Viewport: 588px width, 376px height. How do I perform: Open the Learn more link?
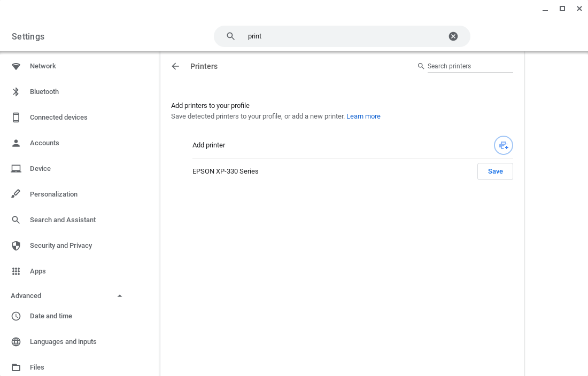tap(363, 116)
